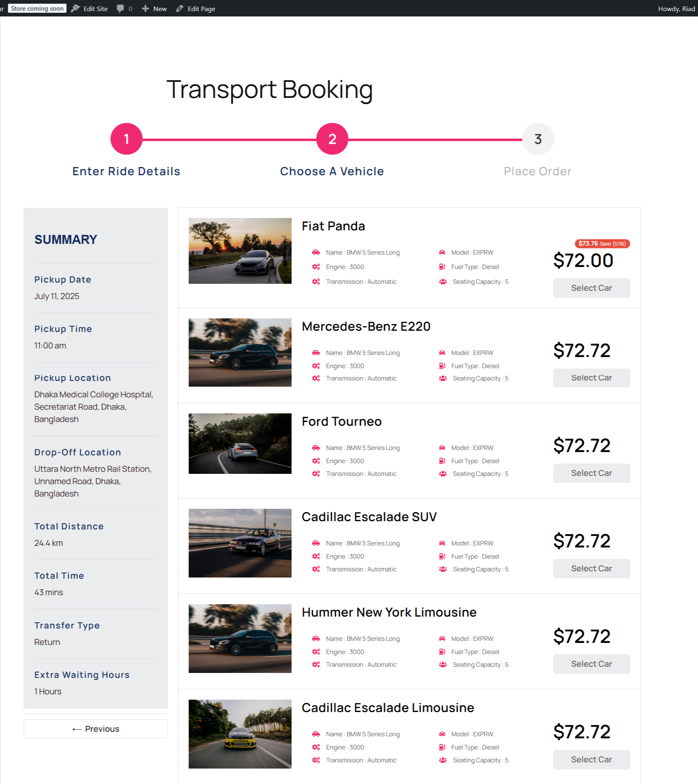This screenshot has height=784, width=698.
Task: Select Car for Fiat Panda
Action: 591,288
